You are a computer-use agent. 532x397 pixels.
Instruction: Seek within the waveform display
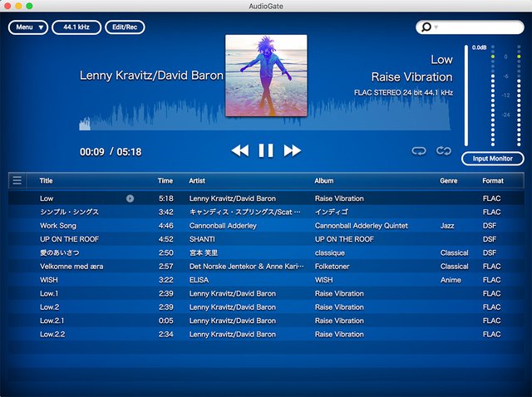coord(264,114)
